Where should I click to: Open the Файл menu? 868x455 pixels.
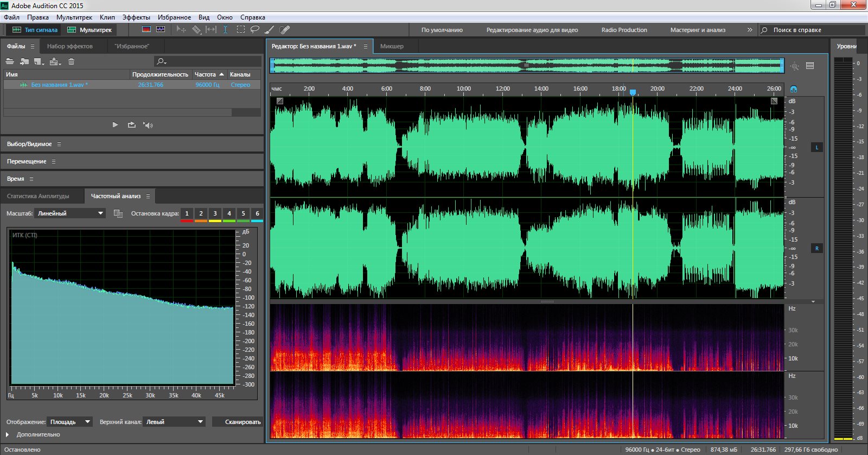tap(11, 17)
